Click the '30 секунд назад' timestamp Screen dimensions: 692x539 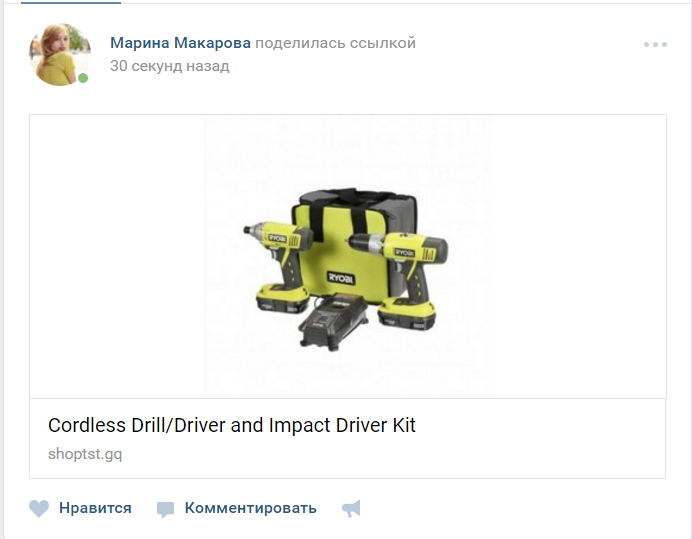pos(169,66)
